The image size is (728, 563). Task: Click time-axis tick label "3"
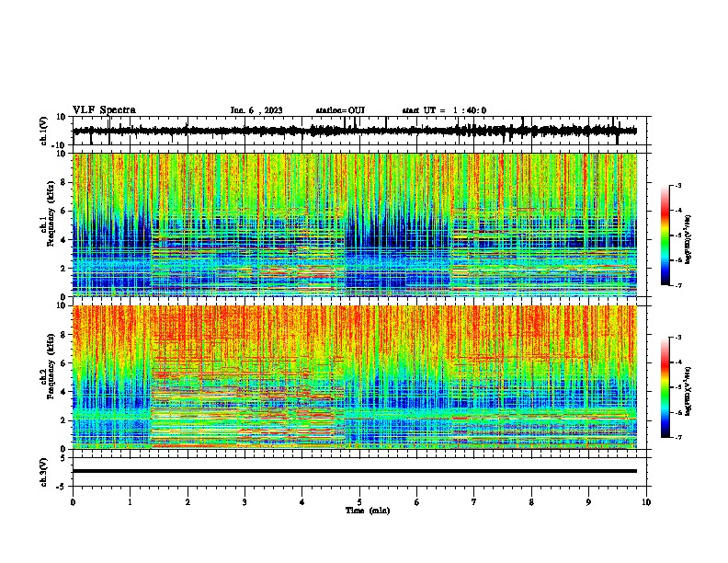pos(245,502)
